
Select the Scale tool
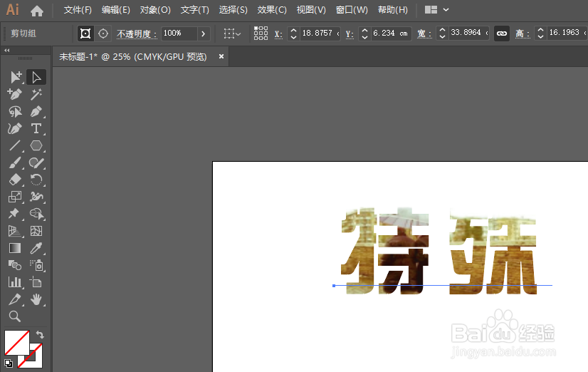pyautogui.click(x=15, y=197)
